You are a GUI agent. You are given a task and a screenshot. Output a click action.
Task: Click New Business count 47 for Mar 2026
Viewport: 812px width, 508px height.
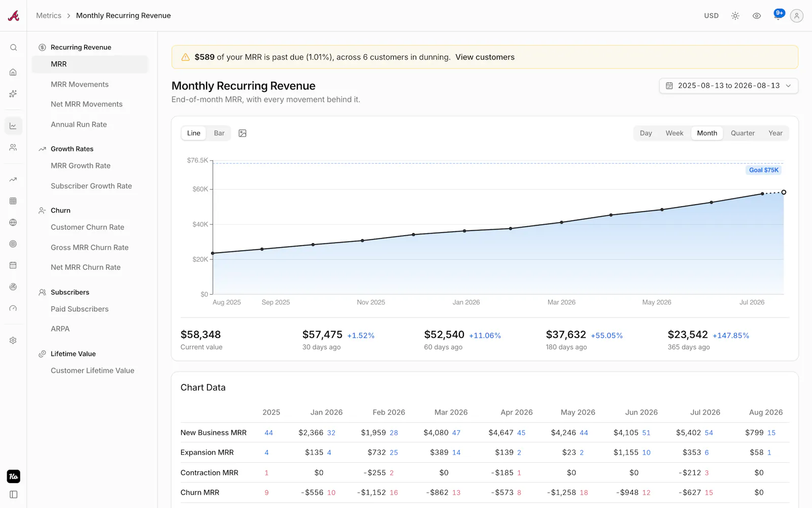456,433
